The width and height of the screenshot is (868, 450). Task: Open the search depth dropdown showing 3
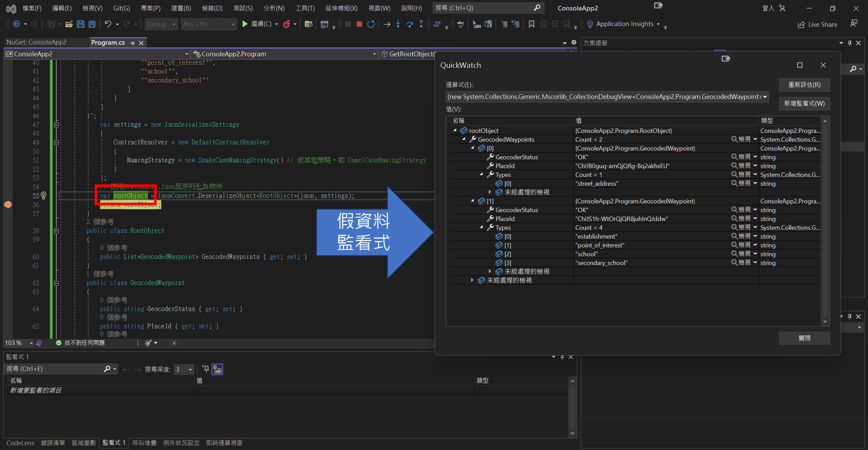[190, 369]
